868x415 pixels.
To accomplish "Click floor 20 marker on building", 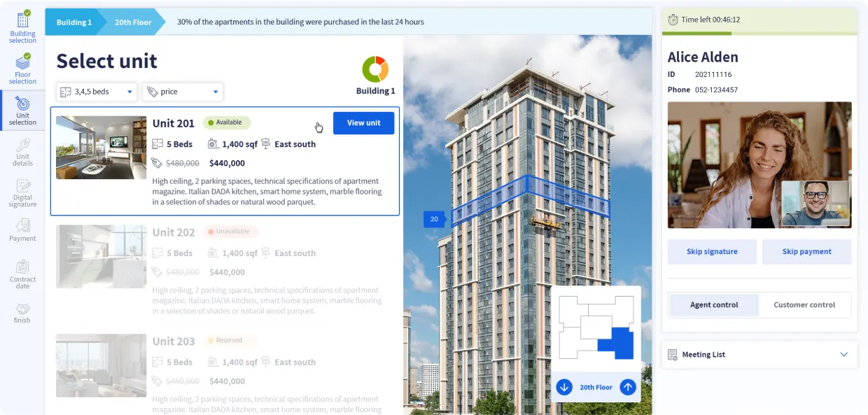I will pos(435,219).
